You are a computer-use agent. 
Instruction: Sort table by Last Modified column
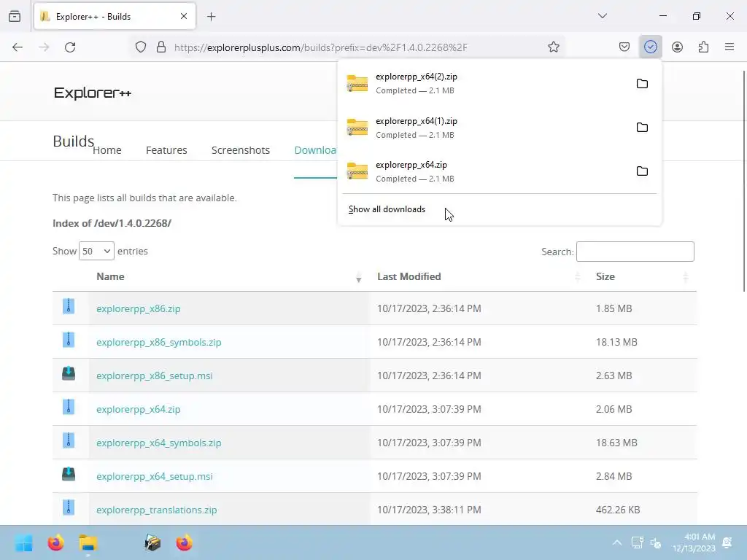[x=409, y=276]
